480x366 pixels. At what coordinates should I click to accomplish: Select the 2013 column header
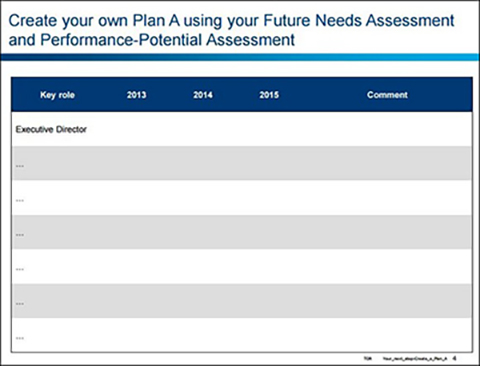[136, 95]
